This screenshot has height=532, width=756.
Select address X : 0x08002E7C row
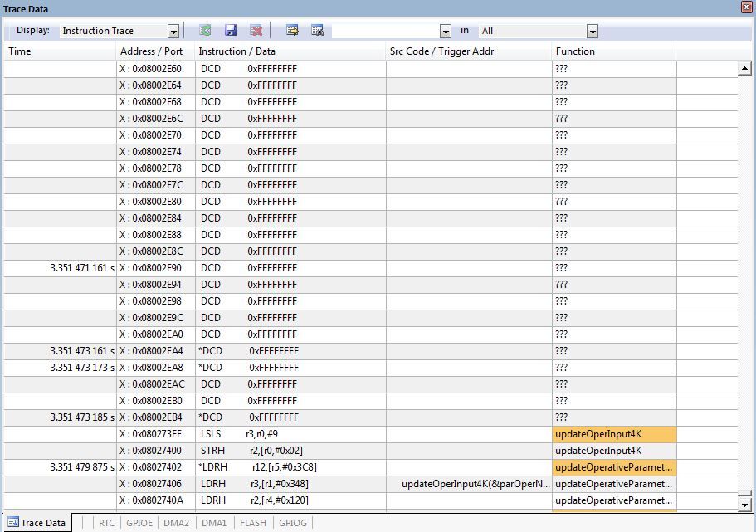click(370, 185)
